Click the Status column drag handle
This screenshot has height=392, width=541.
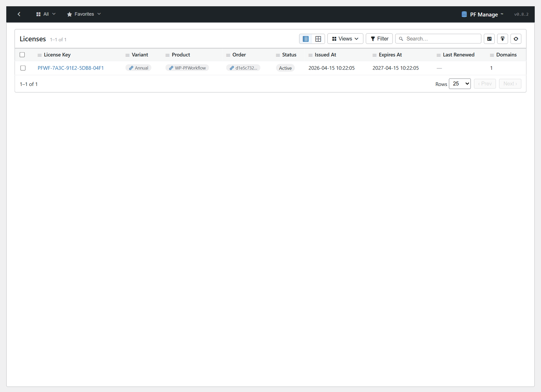[278, 55]
